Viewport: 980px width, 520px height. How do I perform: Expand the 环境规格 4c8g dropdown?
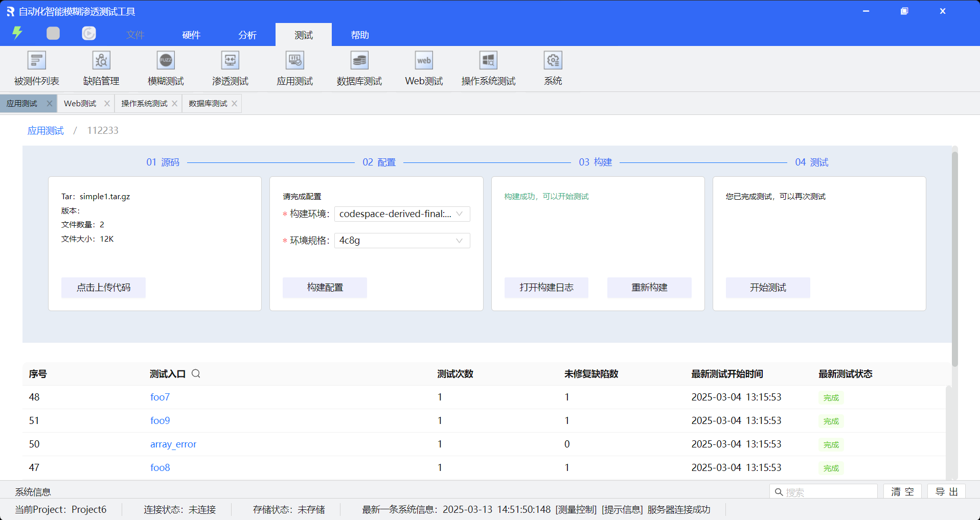(402, 241)
